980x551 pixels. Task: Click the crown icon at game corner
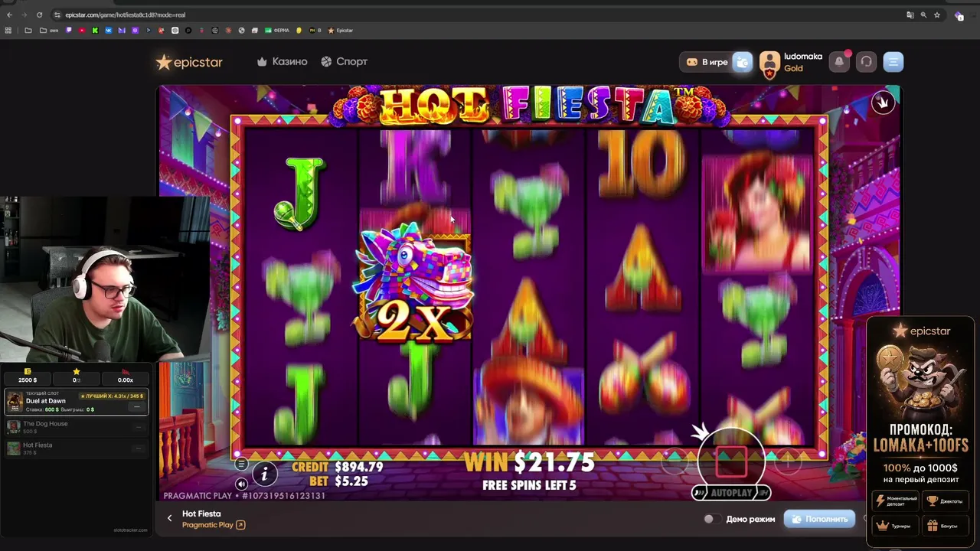[883, 103]
